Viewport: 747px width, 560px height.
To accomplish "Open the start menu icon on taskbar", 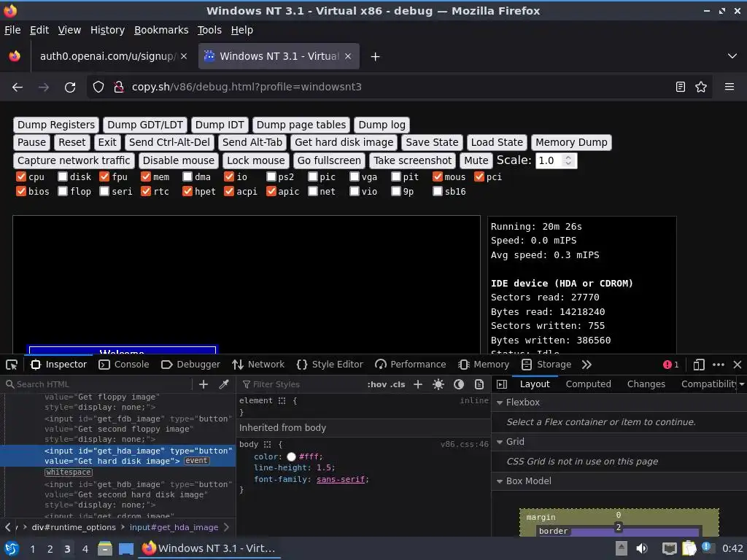I will click(x=12, y=548).
